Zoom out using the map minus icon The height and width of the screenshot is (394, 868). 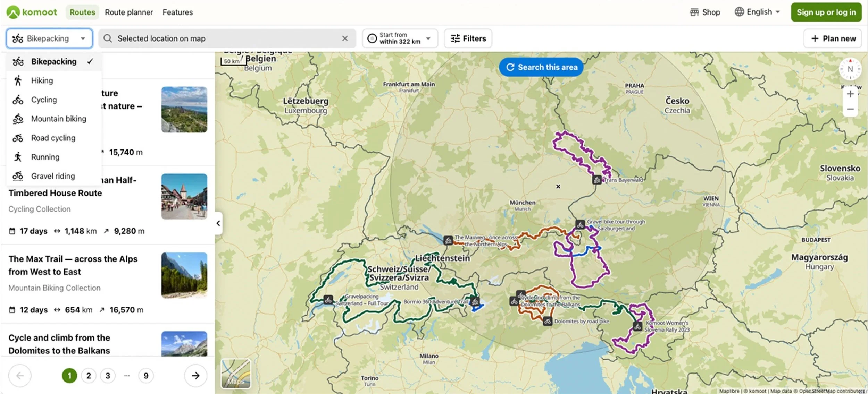pos(850,109)
